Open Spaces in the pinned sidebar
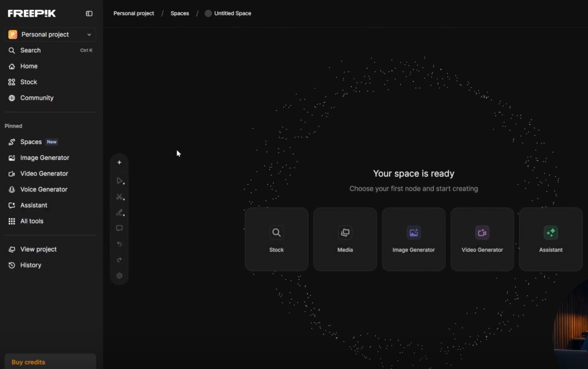588x369 pixels. coord(31,142)
